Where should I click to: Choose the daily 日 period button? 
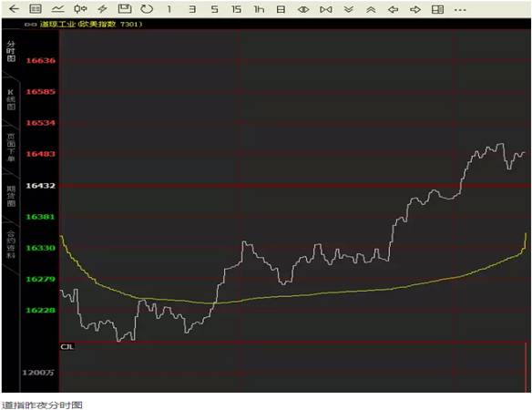pyautogui.click(x=281, y=9)
